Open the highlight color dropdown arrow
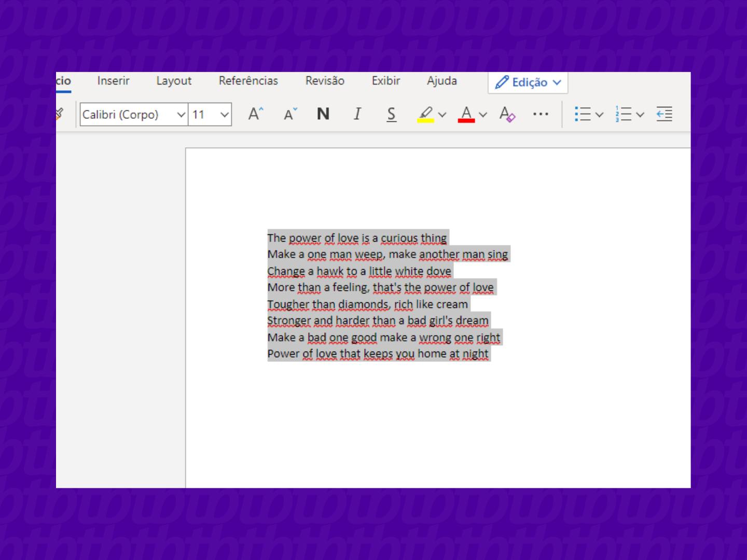The height and width of the screenshot is (560, 747). (x=442, y=115)
